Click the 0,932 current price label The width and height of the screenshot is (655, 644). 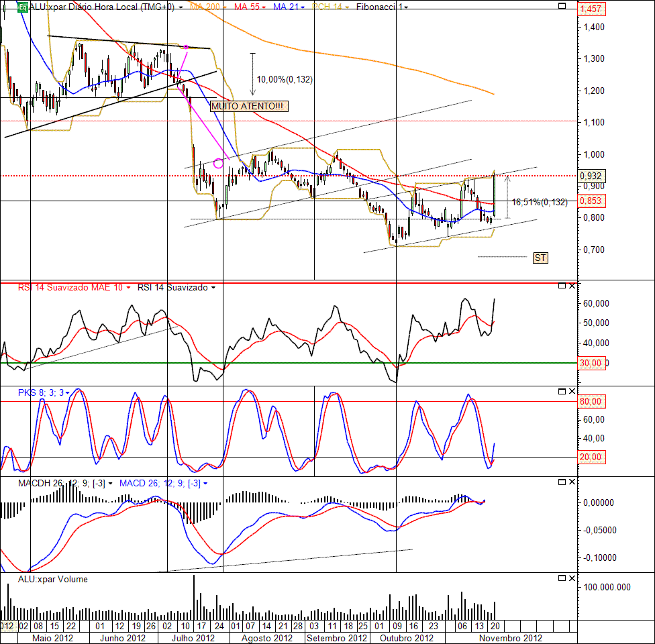click(x=591, y=176)
